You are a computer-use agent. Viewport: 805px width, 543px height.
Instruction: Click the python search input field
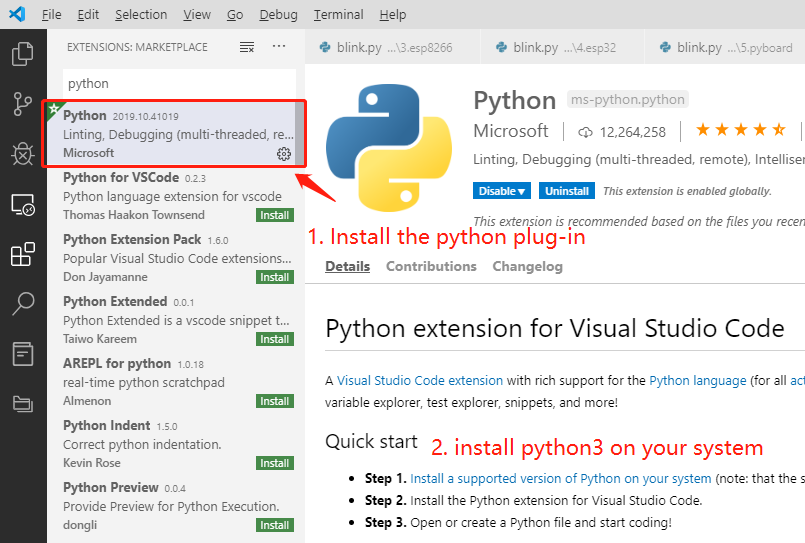click(x=178, y=84)
